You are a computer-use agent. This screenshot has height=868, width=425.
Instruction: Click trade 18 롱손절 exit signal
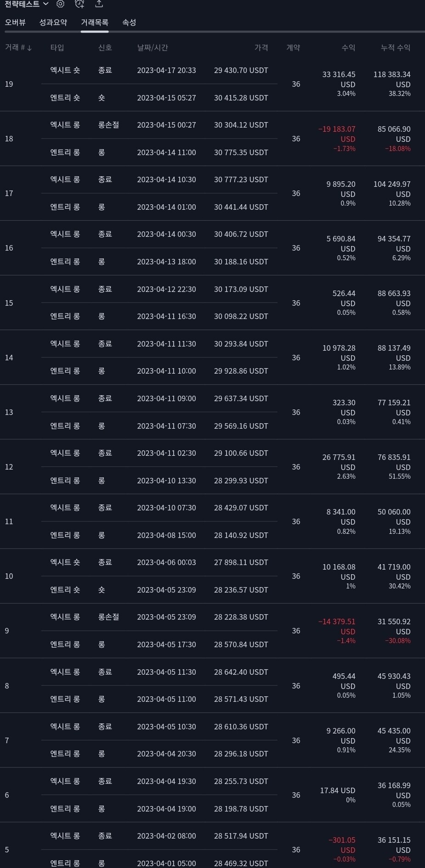(x=108, y=125)
